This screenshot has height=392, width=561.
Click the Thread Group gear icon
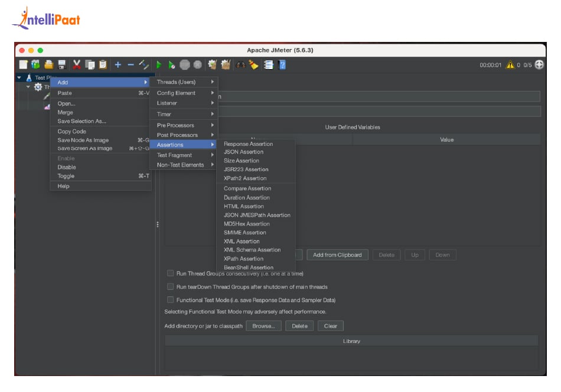[x=38, y=87]
